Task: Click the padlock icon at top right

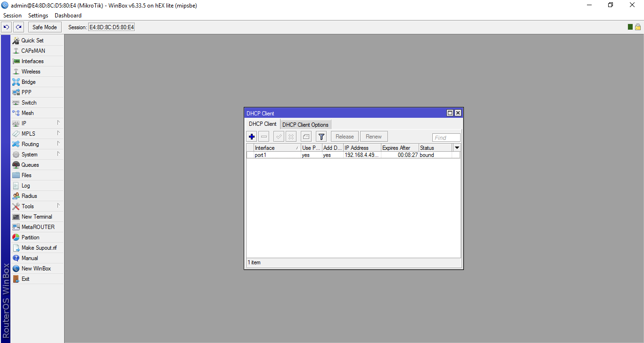Action: click(x=637, y=27)
